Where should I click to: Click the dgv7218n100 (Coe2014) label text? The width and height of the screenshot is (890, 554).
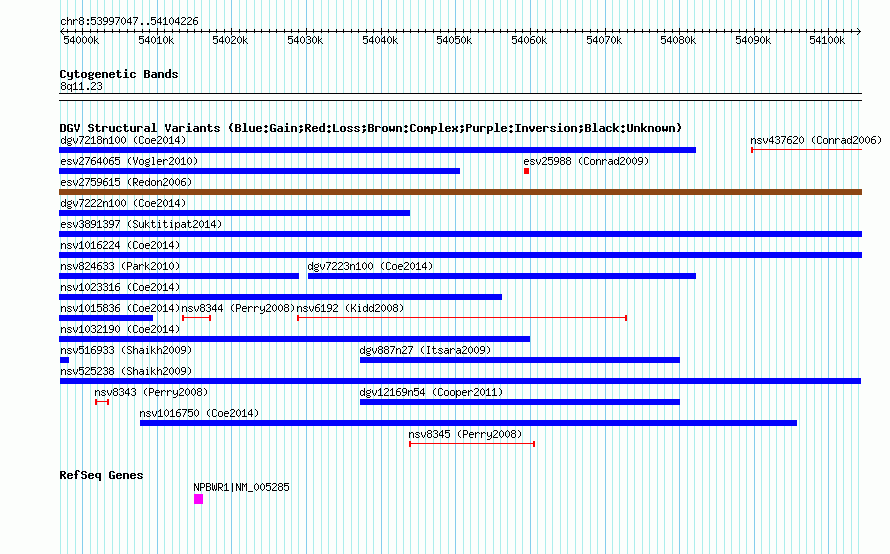pos(123,140)
